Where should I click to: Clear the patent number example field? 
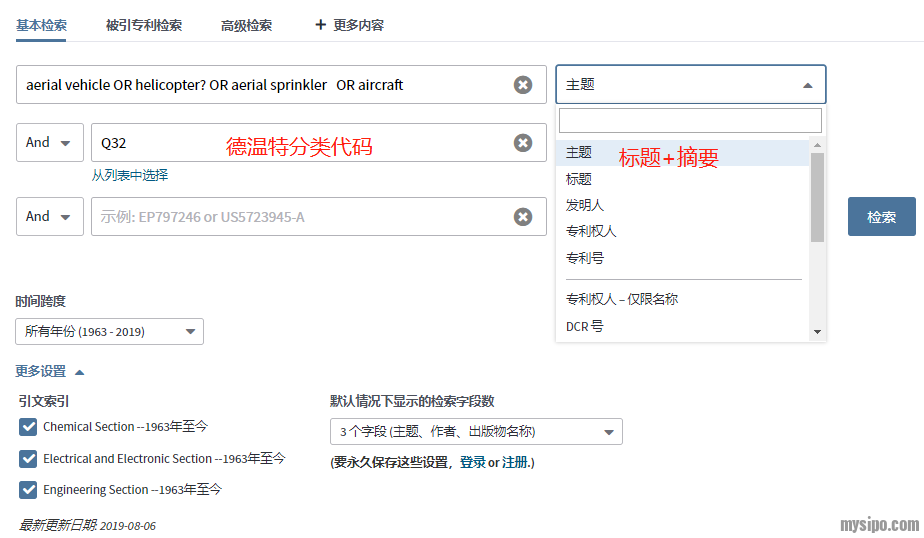coord(523,217)
